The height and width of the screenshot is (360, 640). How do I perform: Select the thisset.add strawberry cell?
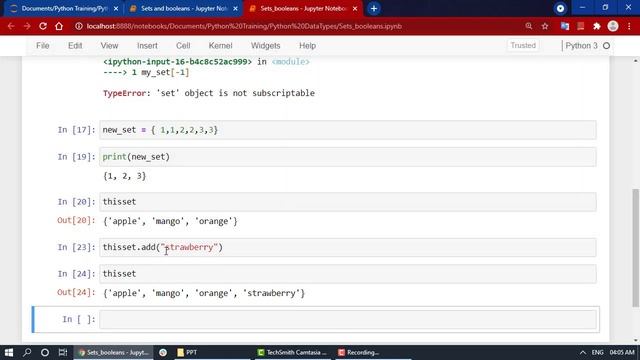[x=348, y=247]
